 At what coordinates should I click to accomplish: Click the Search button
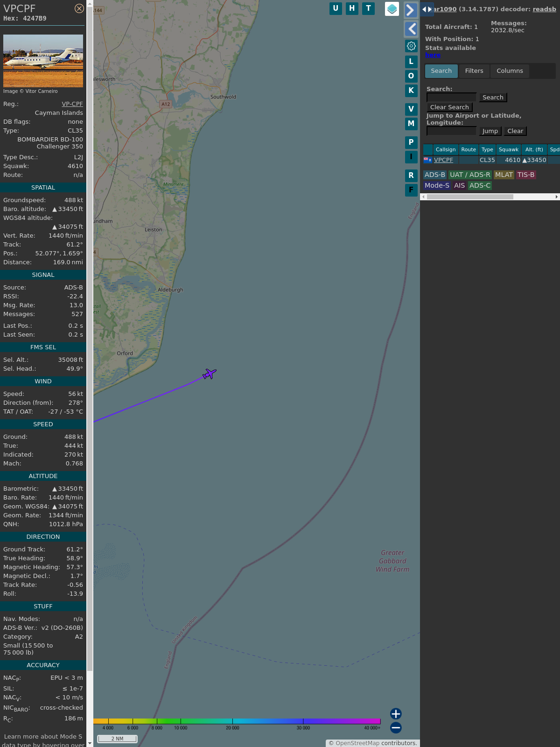[x=493, y=98]
